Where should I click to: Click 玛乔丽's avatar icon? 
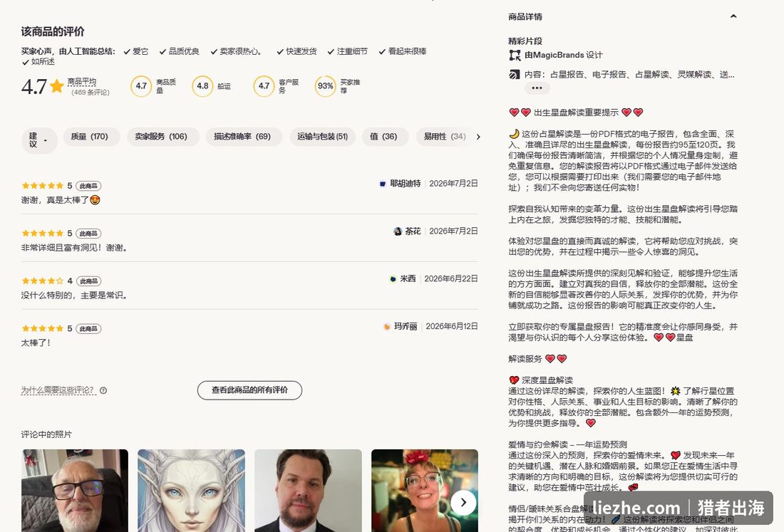click(386, 327)
